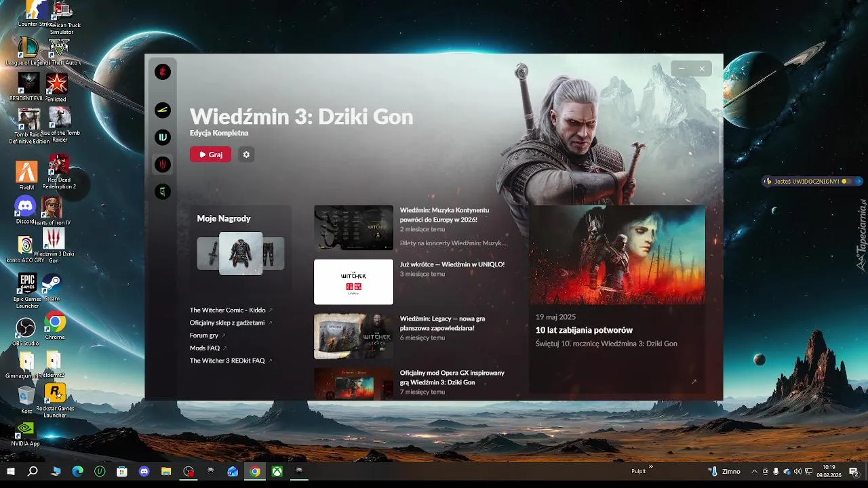The image size is (868, 488).
Task: Open Red Dead Redemption 2 desktop shortcut
Action: point(59,171)
